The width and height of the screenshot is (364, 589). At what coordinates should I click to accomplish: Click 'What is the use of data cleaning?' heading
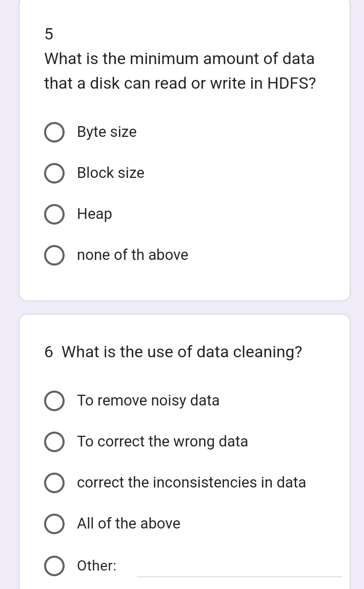(x=173, y=352)
